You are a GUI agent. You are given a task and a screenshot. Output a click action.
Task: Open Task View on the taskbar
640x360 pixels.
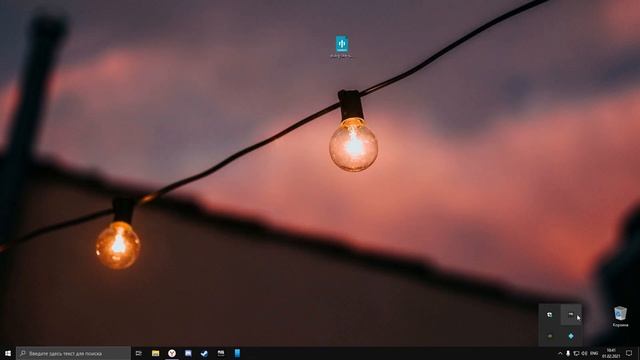(139, 353)
